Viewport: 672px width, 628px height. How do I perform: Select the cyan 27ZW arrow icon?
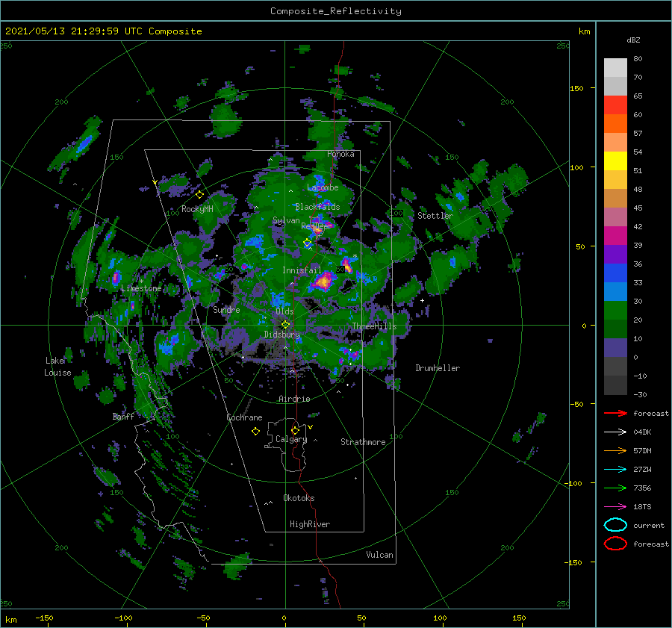tap(615, 470)
